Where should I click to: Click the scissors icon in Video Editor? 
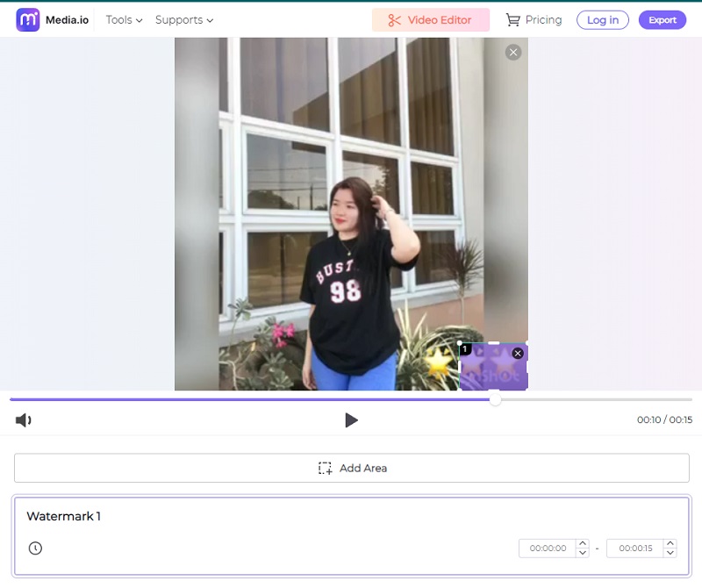[x=397, y=19]
